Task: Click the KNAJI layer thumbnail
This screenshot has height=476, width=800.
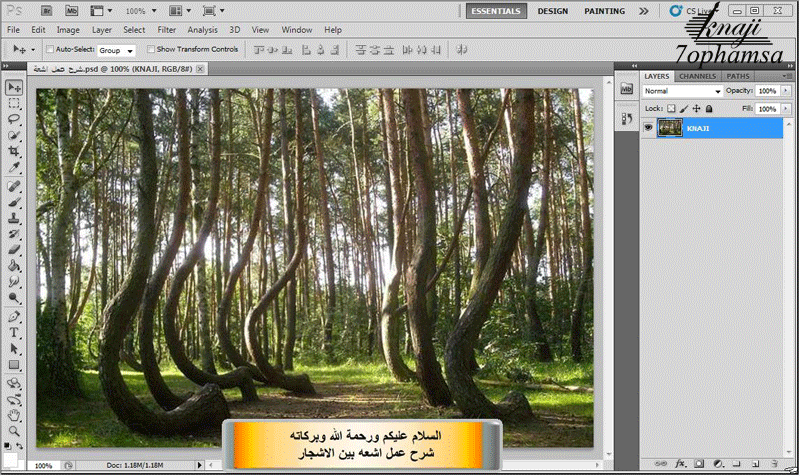Action: point(670,127)
